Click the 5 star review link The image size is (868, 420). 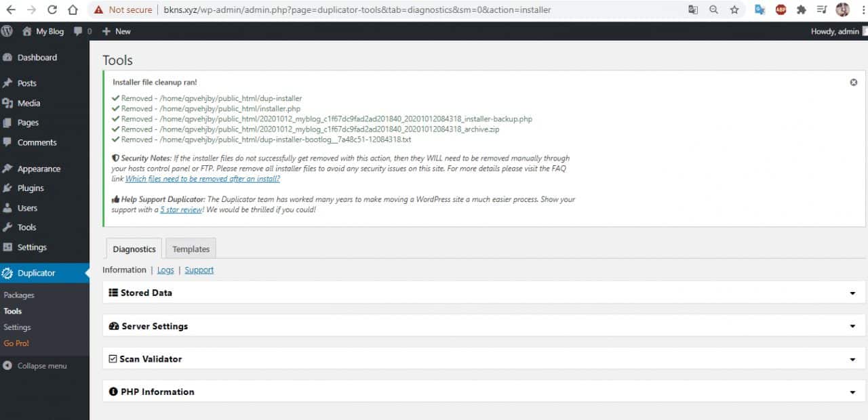[x=181, y=210]
